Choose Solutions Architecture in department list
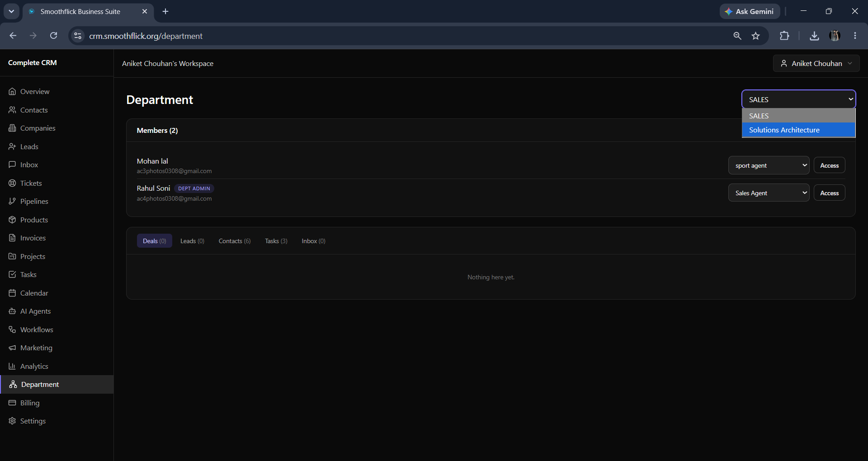 tap(798, 130)
